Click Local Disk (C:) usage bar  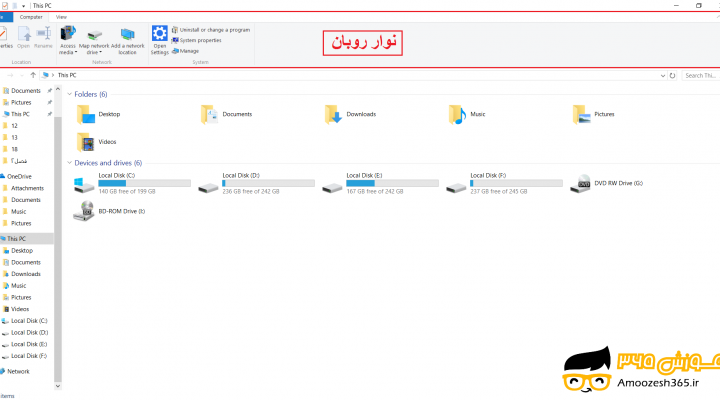click(x=145, y=183)
